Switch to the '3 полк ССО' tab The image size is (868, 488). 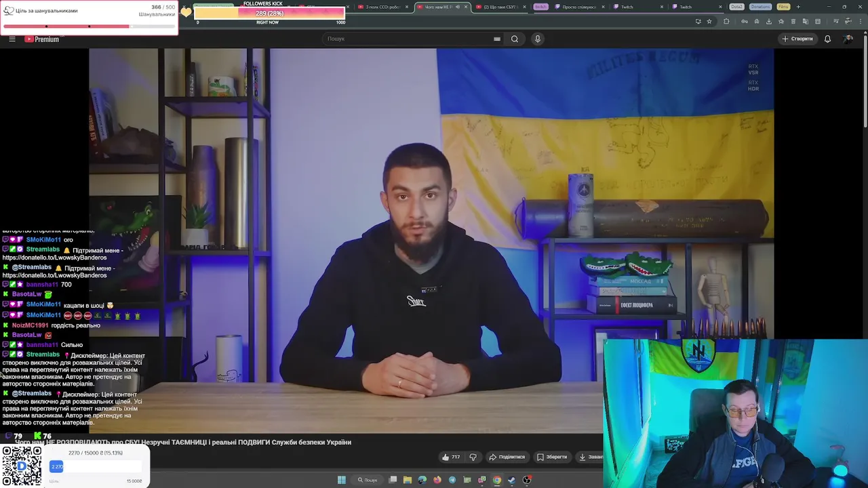coord(382,7)
